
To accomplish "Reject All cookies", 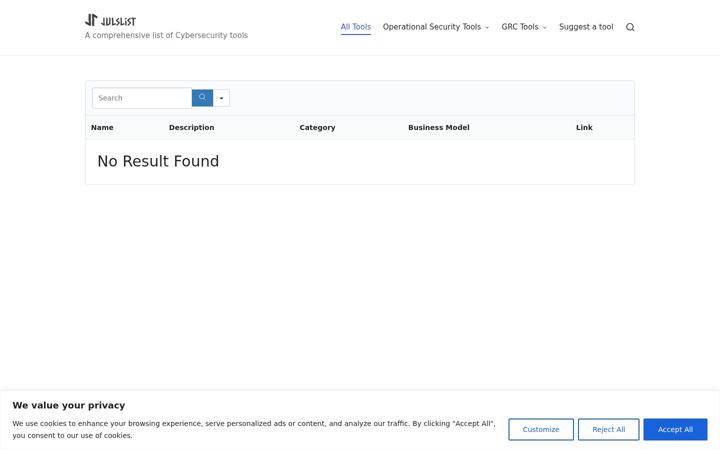I will click(x=608, y=429).
